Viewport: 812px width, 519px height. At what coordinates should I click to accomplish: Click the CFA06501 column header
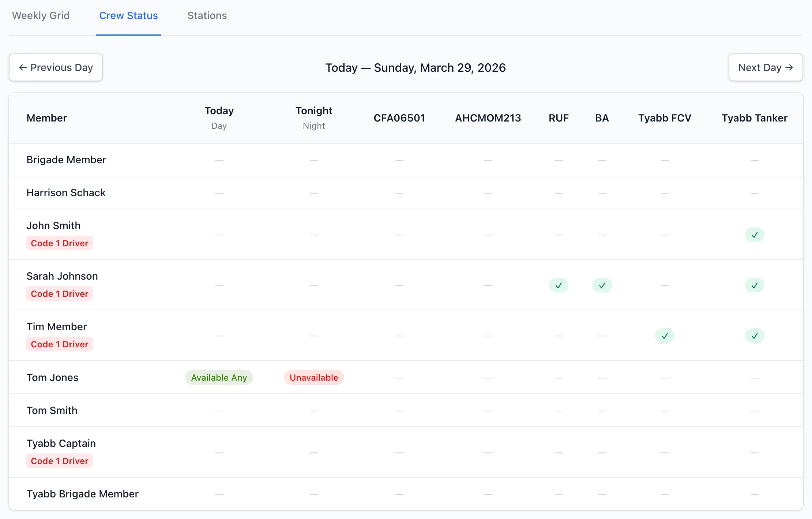[399, 118]
